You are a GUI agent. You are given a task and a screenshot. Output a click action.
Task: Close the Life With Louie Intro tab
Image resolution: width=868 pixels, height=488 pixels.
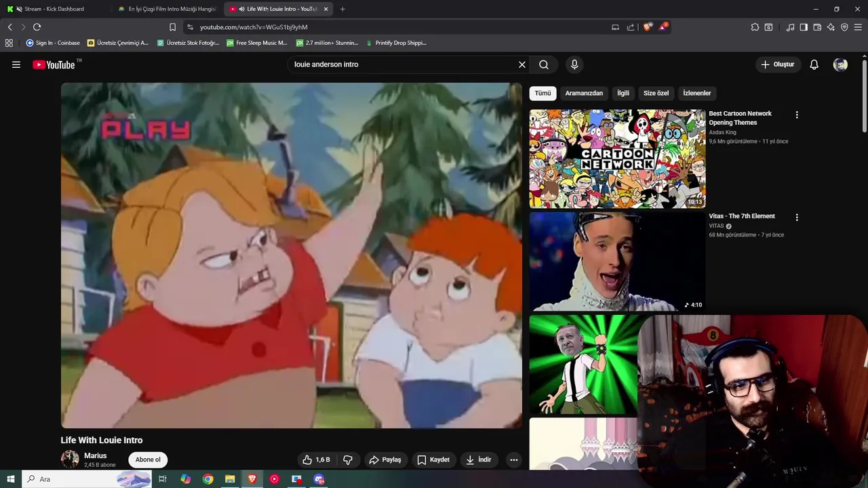tap(326, 9)
